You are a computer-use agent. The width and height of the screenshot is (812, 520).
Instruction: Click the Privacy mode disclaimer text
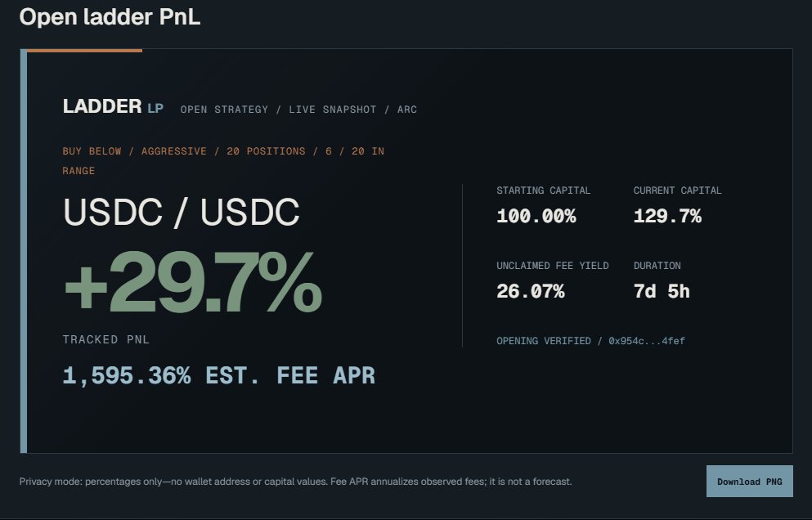(x=296, y=482)
